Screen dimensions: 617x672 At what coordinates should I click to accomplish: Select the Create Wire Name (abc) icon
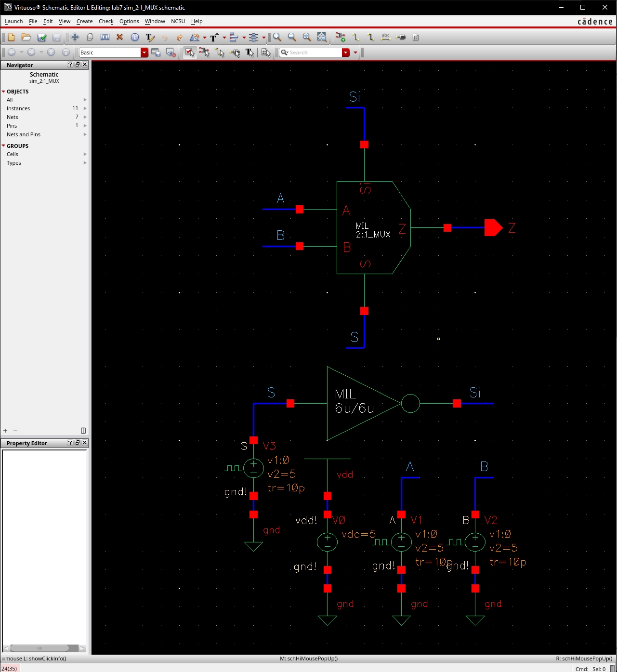pos(385,37)
